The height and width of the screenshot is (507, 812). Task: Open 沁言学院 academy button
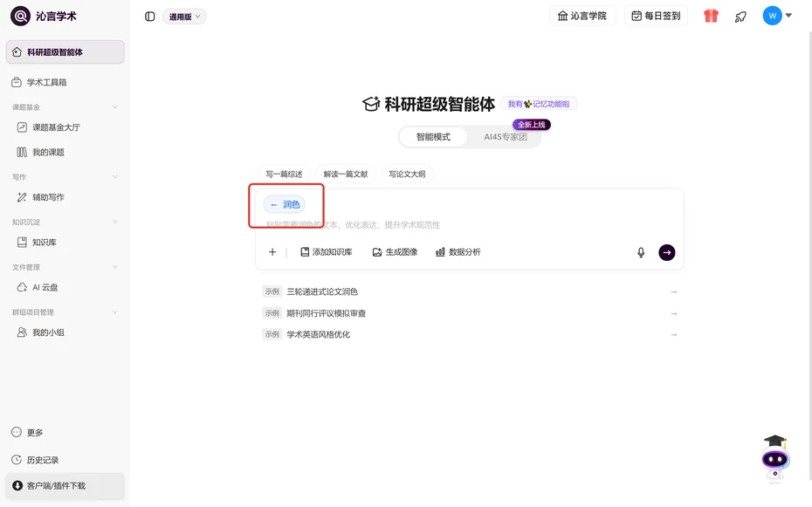pyautogui.click(x=582, y=16)
